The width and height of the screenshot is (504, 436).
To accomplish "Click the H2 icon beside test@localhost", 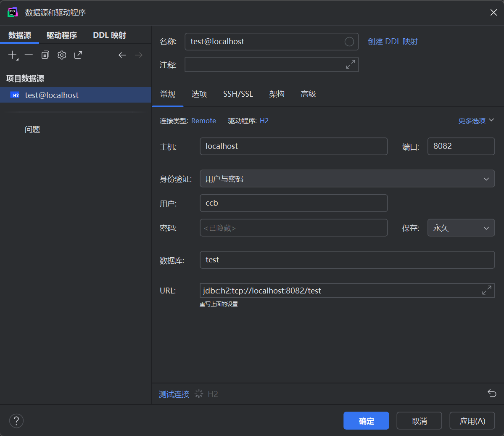I will (15, 95).
